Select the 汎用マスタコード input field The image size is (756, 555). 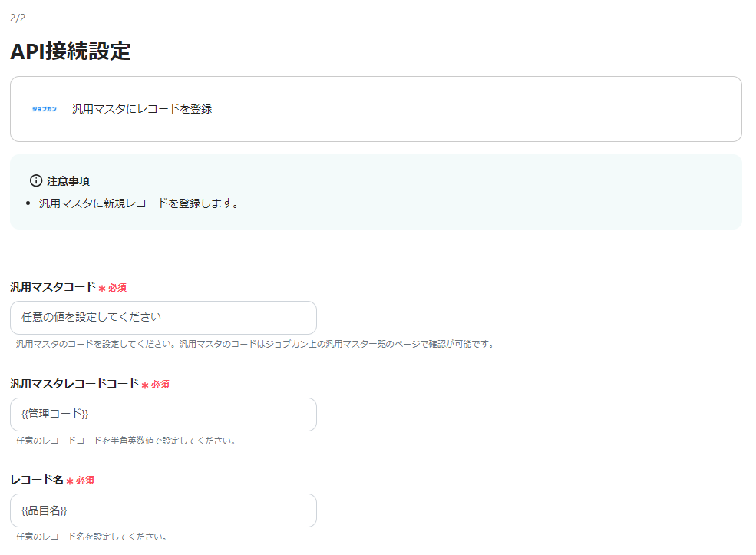tap(163, 318)
